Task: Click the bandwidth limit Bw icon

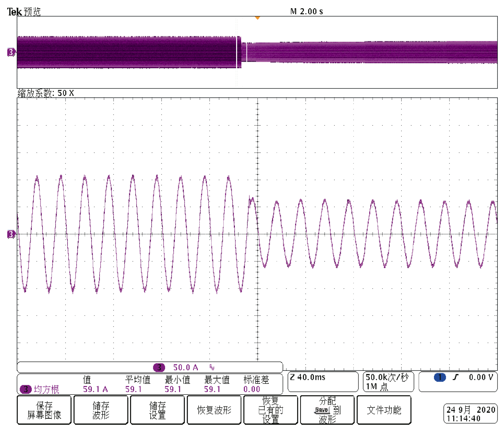Action: click(x=212, y=368)
